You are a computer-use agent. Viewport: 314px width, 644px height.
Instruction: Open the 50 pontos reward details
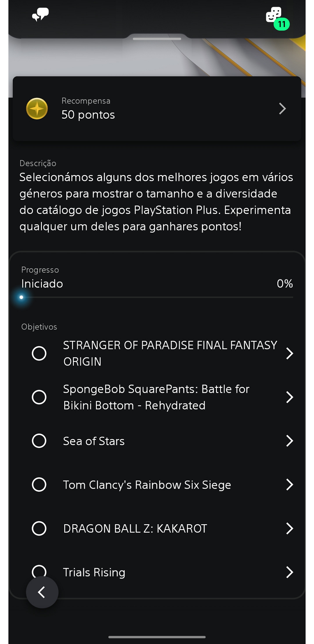click(x=88, y=115)
